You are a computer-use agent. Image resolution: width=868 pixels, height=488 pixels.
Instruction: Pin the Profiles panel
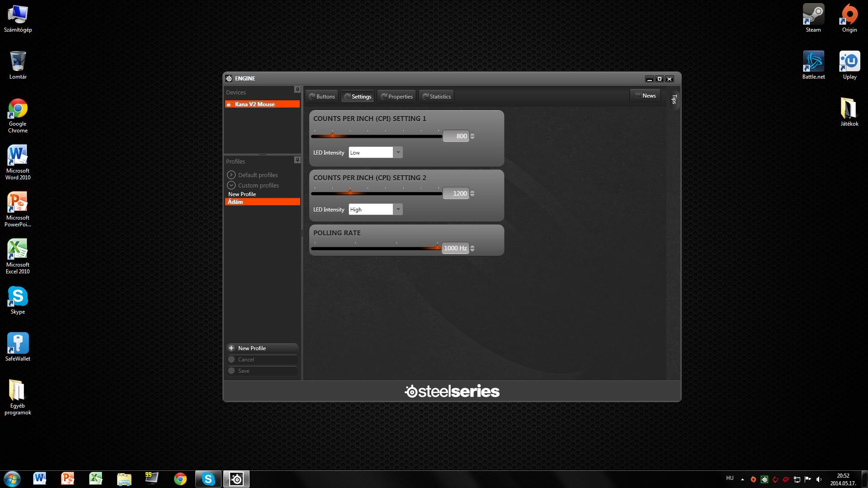pos(297,160)
